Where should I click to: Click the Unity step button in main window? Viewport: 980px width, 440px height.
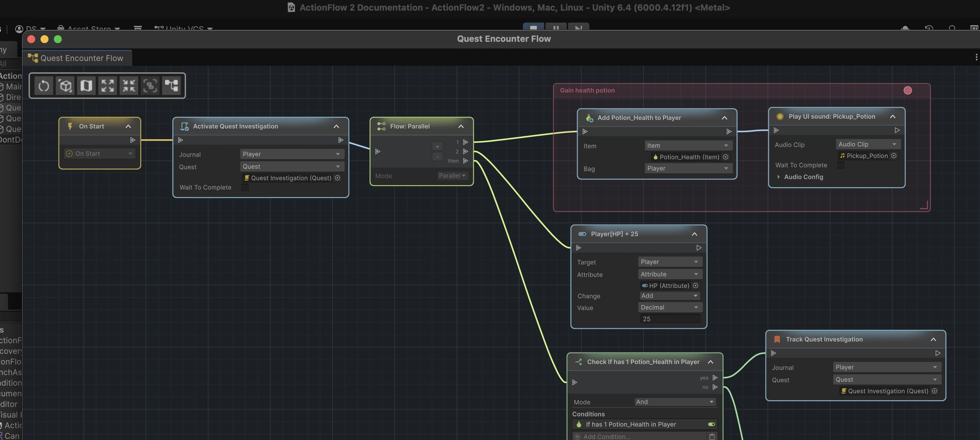[578, 28]
